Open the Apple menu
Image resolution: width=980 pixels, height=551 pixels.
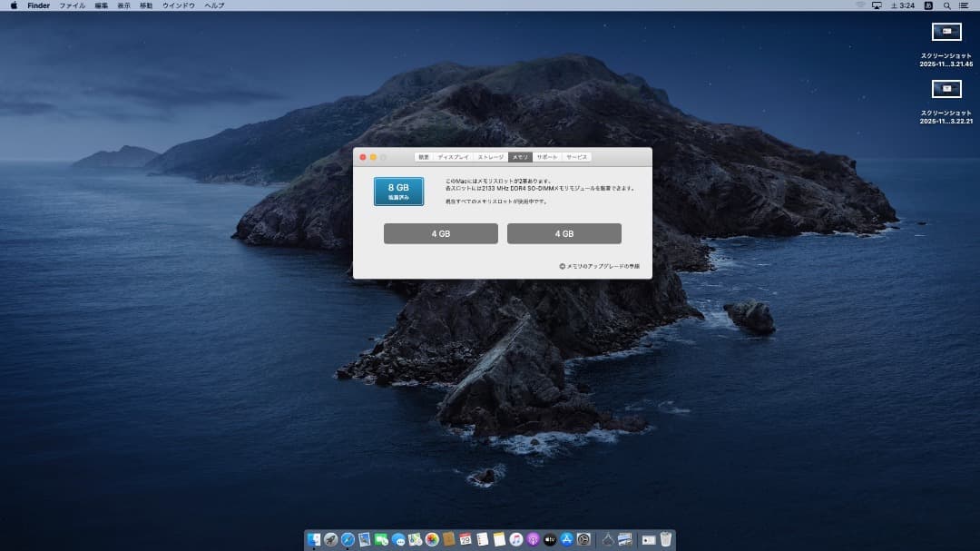pyautogui.click(x=13, y=5)
